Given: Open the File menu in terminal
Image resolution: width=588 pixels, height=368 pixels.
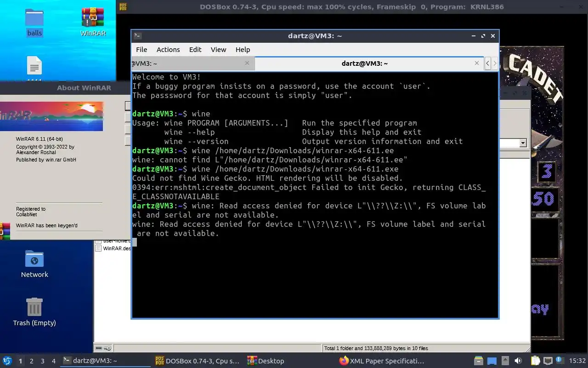Looking at the screenshot, I should (141, 50).
